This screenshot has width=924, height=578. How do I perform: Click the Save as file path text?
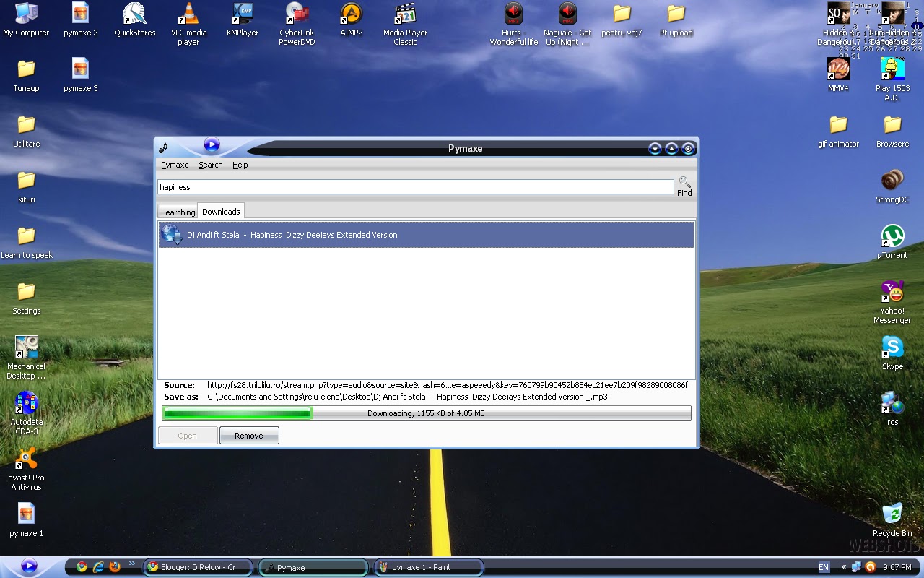tap(407, 397)
